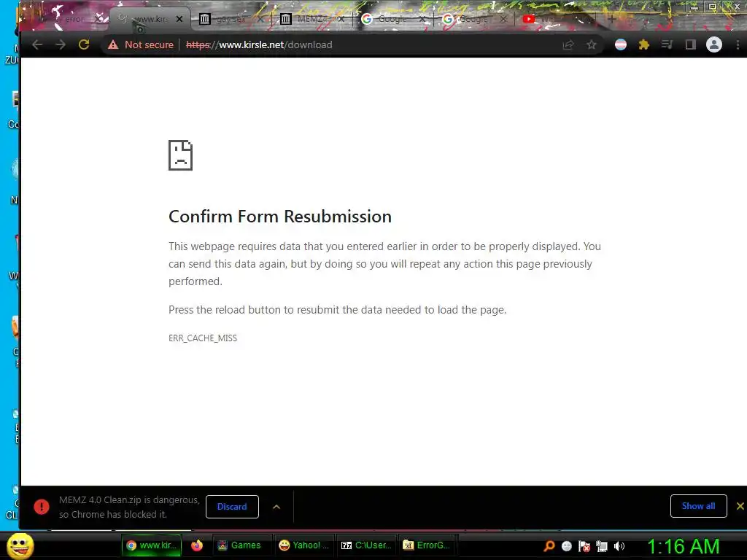
Task: Go back to the previous page
Action: [x=37, y=44]
